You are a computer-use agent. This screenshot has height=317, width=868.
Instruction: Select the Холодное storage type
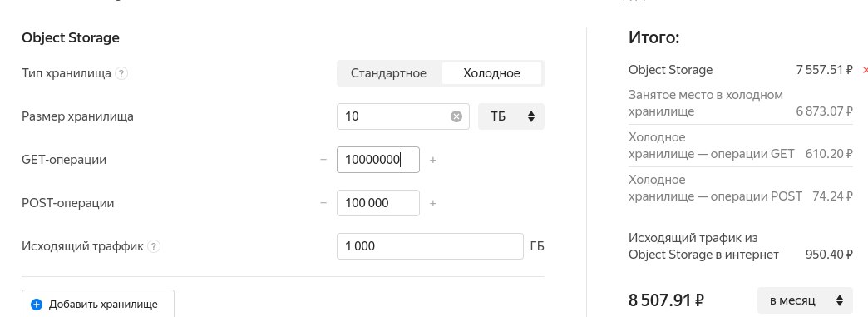pyautogui.click(x=491, y=73)
